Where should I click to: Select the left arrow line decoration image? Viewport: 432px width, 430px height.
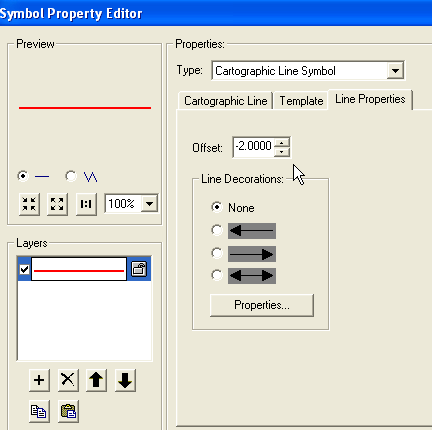[252, 231]
